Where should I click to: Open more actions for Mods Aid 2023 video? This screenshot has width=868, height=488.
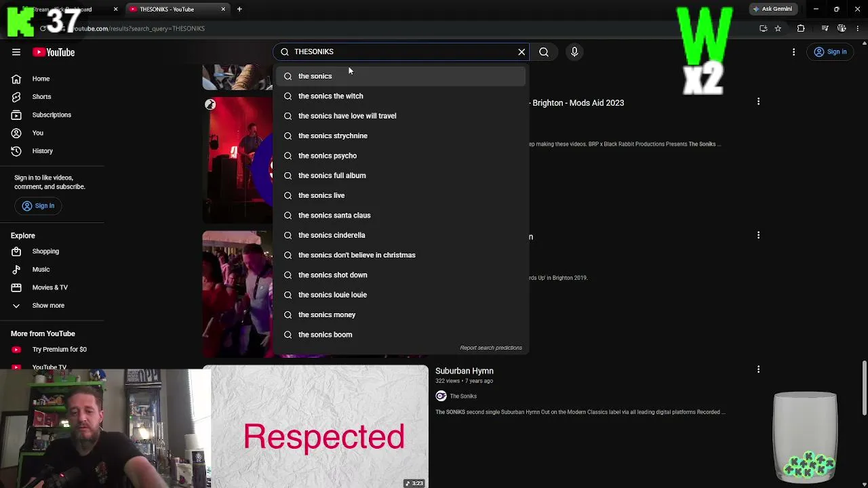[x=758, y=102]
